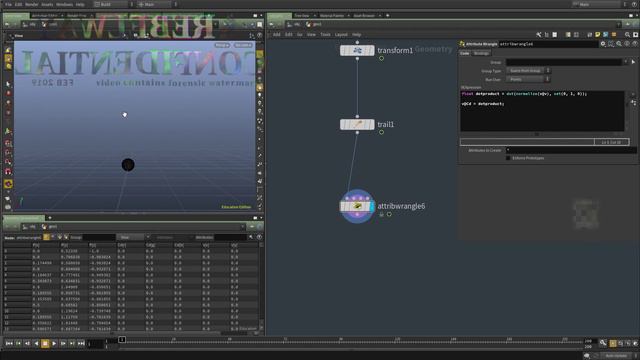Open the Render menu
This screenshot has height=360, width=640.
click(x=32, y=4)
